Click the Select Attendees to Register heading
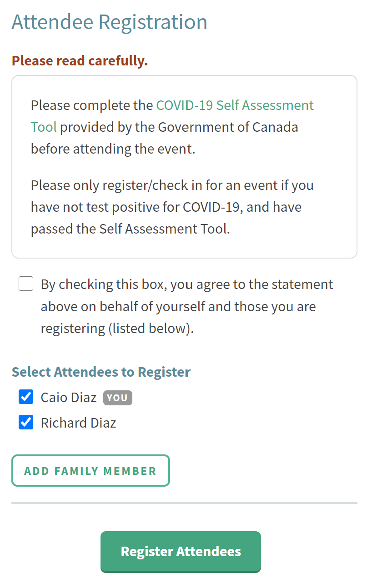Image resolution: width=372 pixels, height=588 pixels. 101,372
